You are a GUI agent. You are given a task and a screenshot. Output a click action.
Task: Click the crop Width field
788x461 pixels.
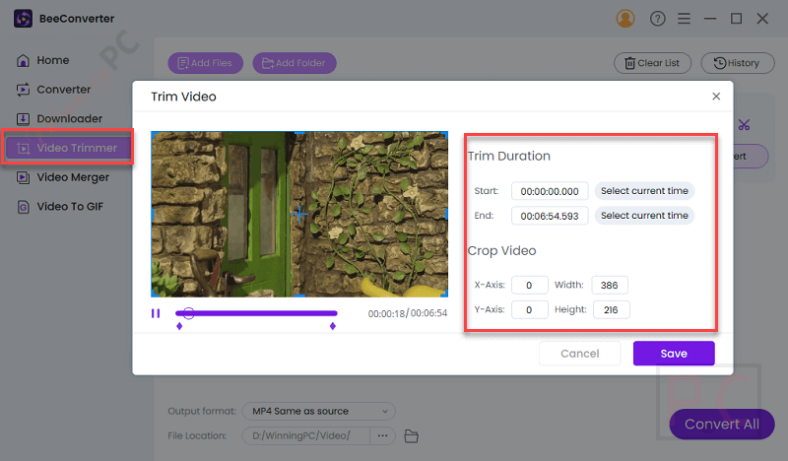click(x=610, y=285)
